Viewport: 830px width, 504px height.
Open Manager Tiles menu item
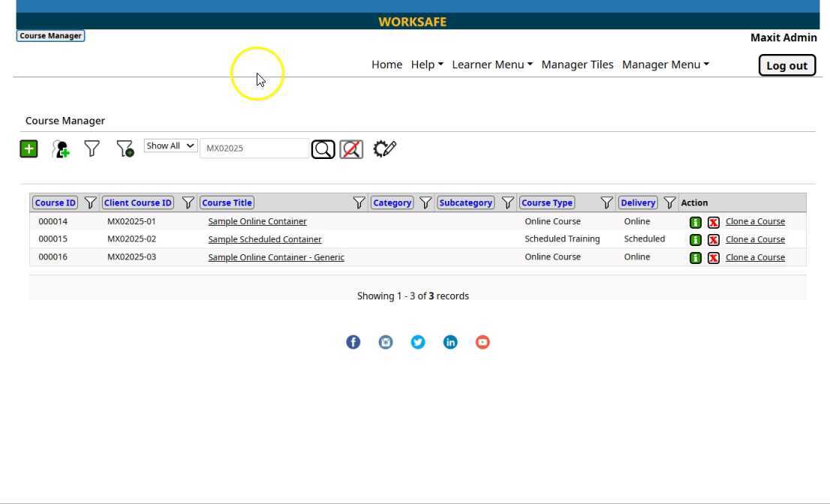point(577,64)
